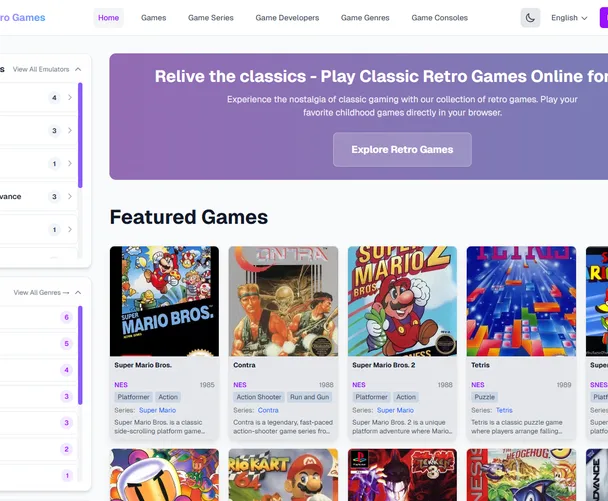Select the Puzzle tag on Tetris
This screenshot has height=501, width=608.
tap(485, 397)
